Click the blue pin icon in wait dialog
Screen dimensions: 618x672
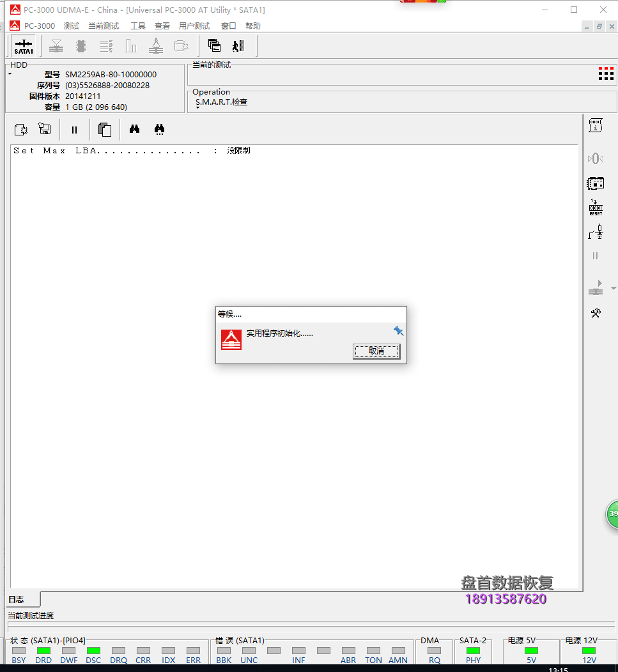point(398,330)
